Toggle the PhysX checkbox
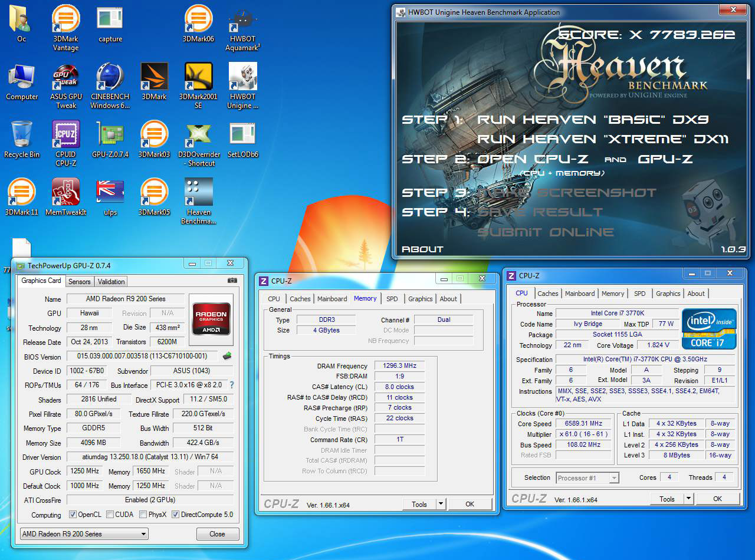Image resolution: width=755 pixels, height=560 pixels. click(143, 515)
